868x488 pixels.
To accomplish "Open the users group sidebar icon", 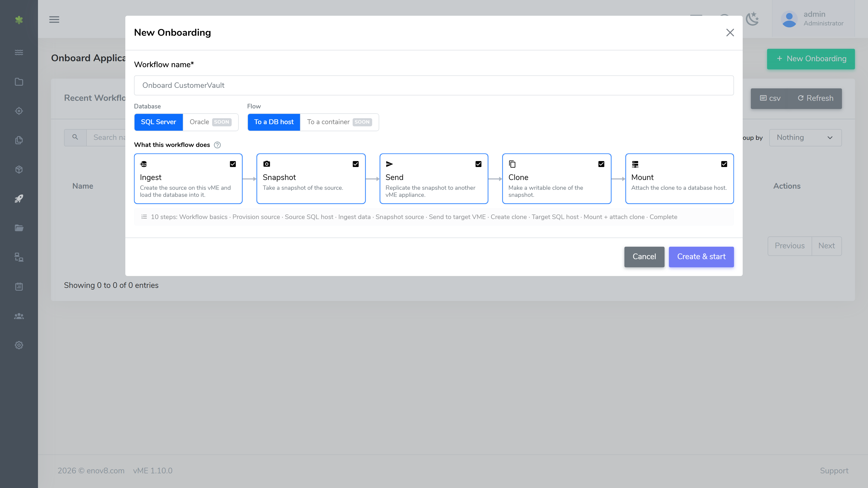I will pos(19,316).
